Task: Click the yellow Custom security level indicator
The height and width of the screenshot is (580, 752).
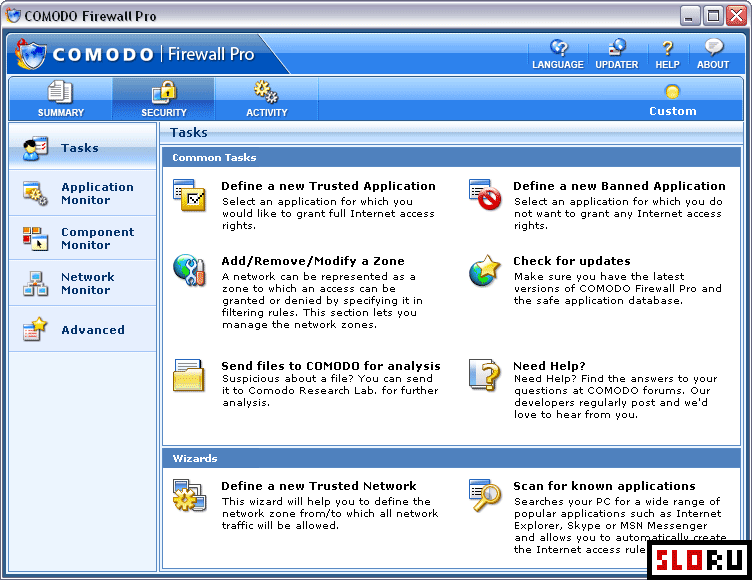Action: (x=672, y=91)
